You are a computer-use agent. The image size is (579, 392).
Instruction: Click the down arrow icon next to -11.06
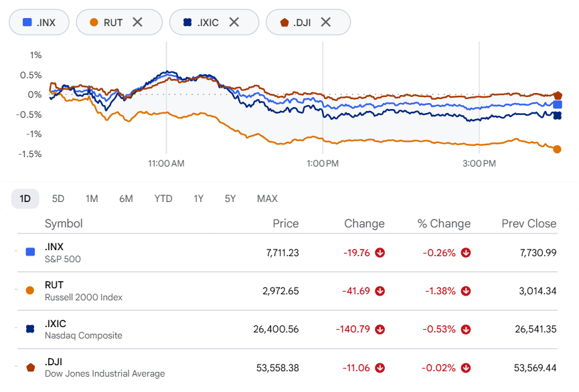380,368
